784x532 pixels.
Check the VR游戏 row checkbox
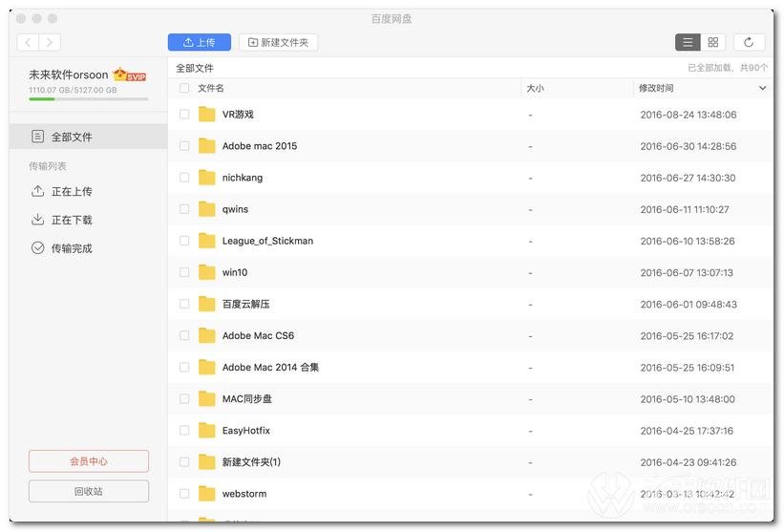pos(184,115)
